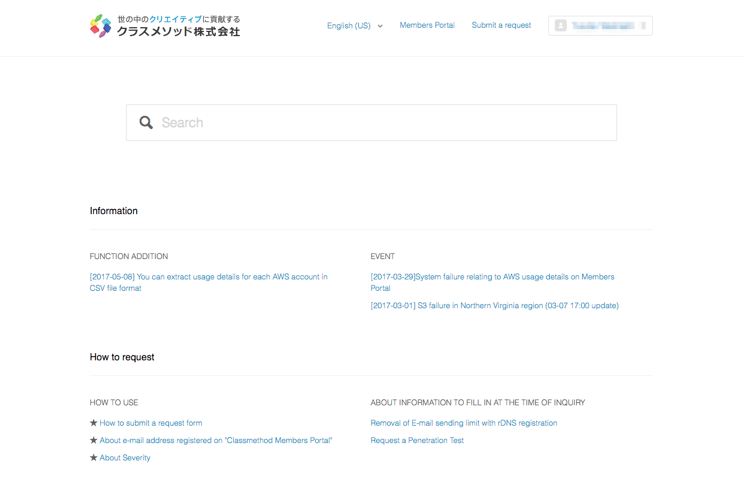This screenshot has width=743, height=484.
Task: Click the user avatar icon in header
Action: point(561,26)
